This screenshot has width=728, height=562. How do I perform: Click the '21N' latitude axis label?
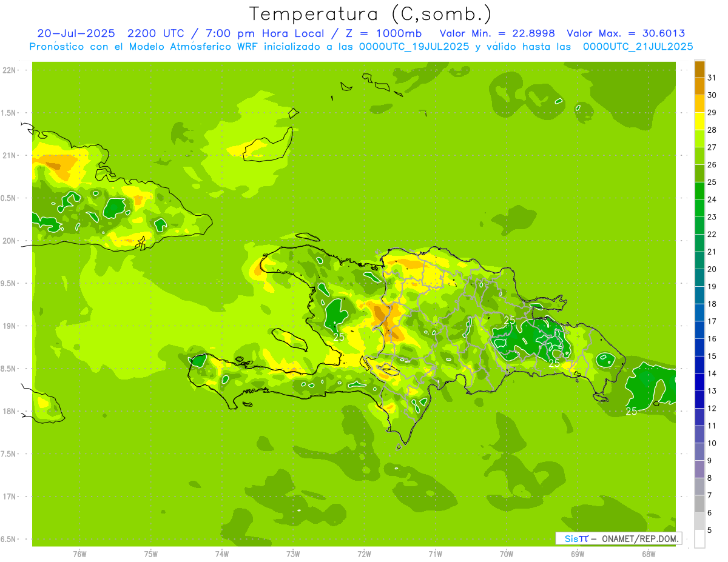click(8, 156)
